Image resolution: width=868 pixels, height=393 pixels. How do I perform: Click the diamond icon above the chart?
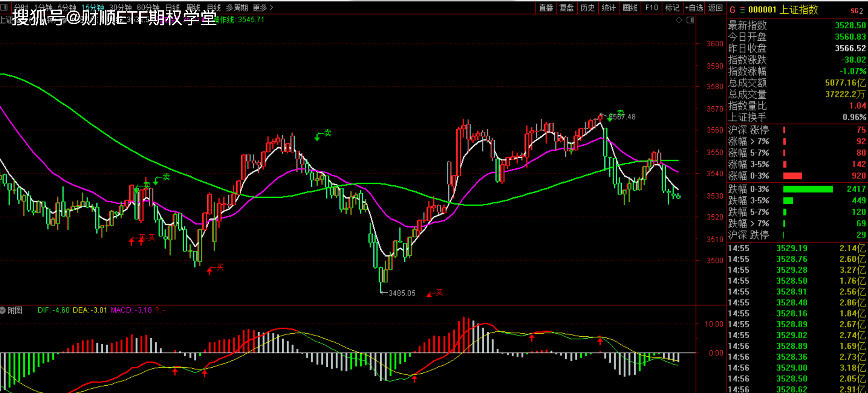[679, 20]
